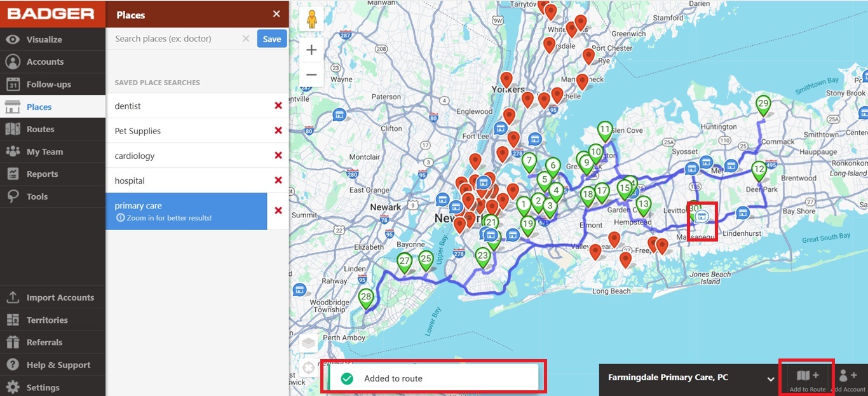The width and height of the screenshot is (868, 396).
Task: Open Import Accounts from the sidebar
Action: 53,297
